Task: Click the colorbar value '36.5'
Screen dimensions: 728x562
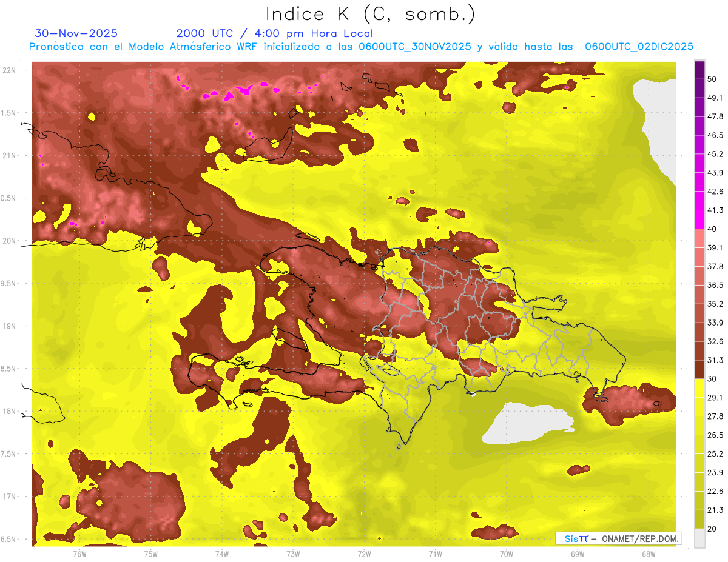Action: pyautogui.click(x=715, y=285)
